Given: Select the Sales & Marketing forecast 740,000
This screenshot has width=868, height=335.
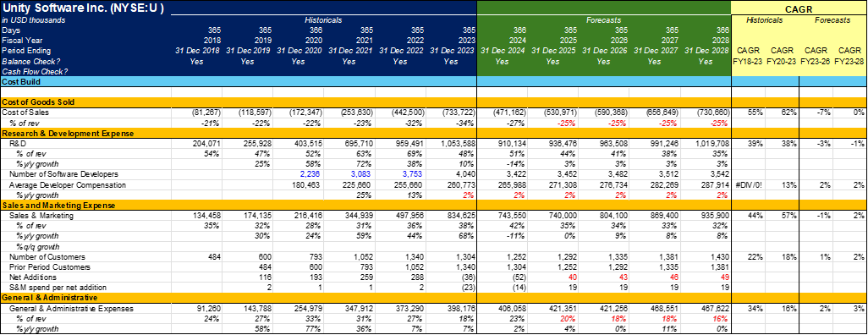Looking at the screenshot, I should click(564, 216).
